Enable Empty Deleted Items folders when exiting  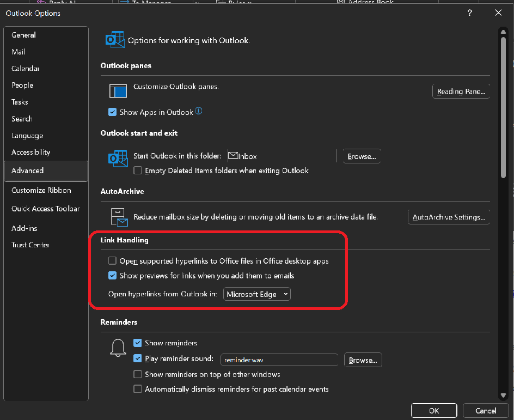(138, 171)
